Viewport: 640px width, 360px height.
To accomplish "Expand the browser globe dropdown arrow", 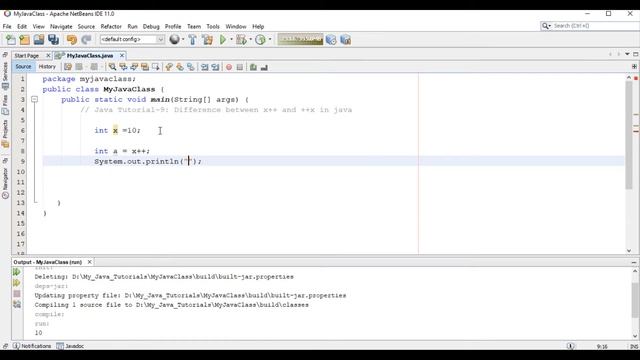I will 183,40.
